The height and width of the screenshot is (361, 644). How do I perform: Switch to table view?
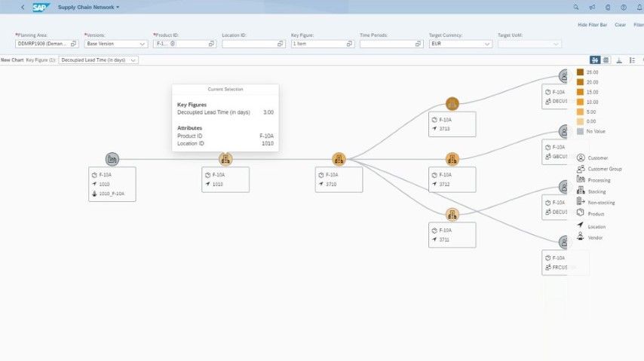607,60
